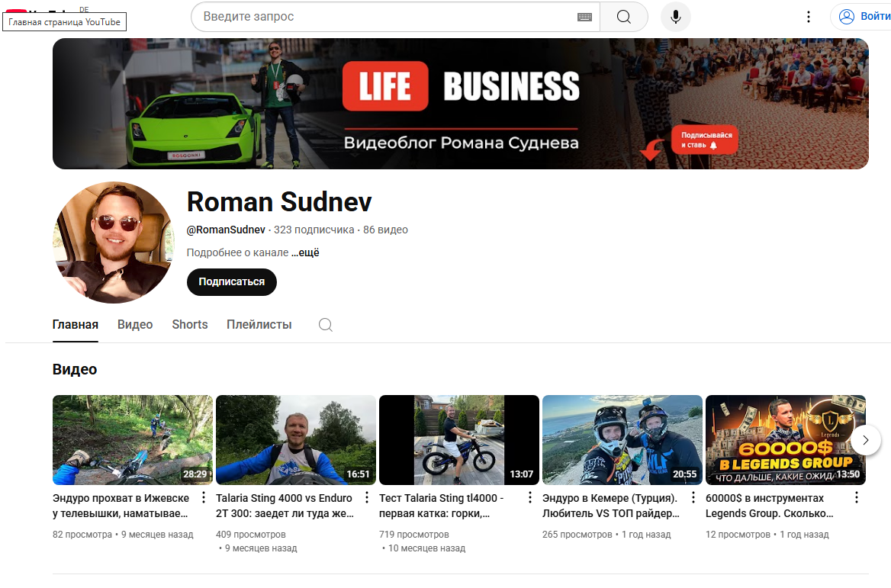Screen dimensions: 891x588
Task: Play the 13:50 Legends Group thumbnail
Action: tap(785, 440)
